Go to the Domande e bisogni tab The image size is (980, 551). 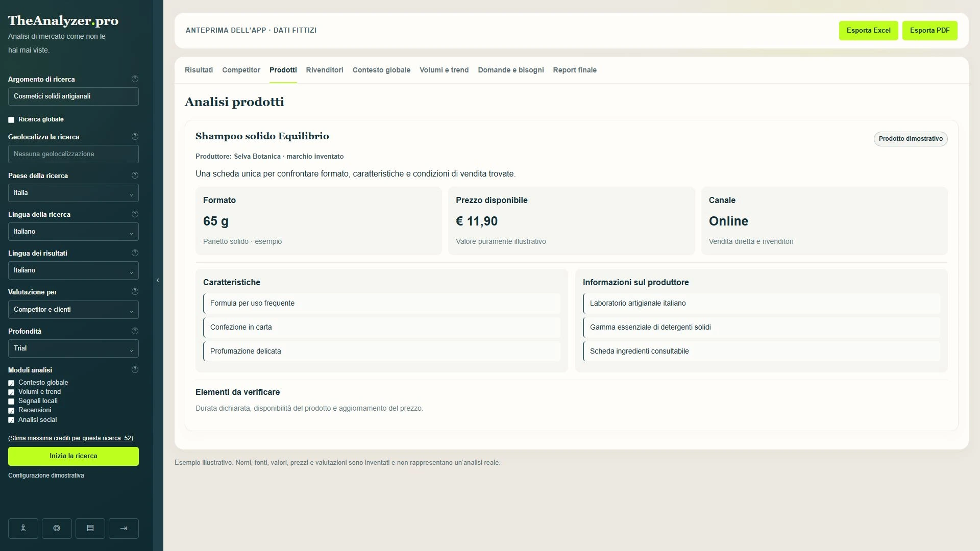pos(511,70)
